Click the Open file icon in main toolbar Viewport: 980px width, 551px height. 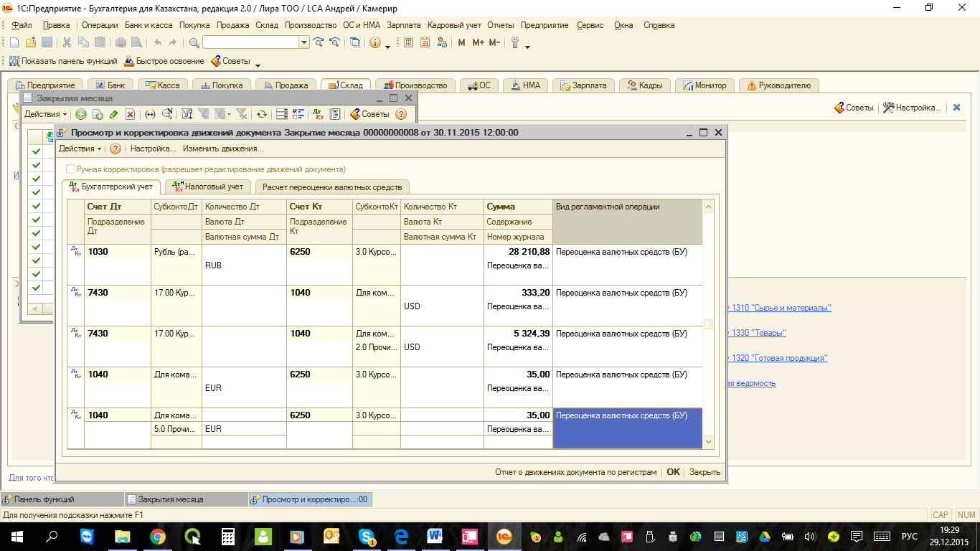pyautogui.click(x=31, y=42)
